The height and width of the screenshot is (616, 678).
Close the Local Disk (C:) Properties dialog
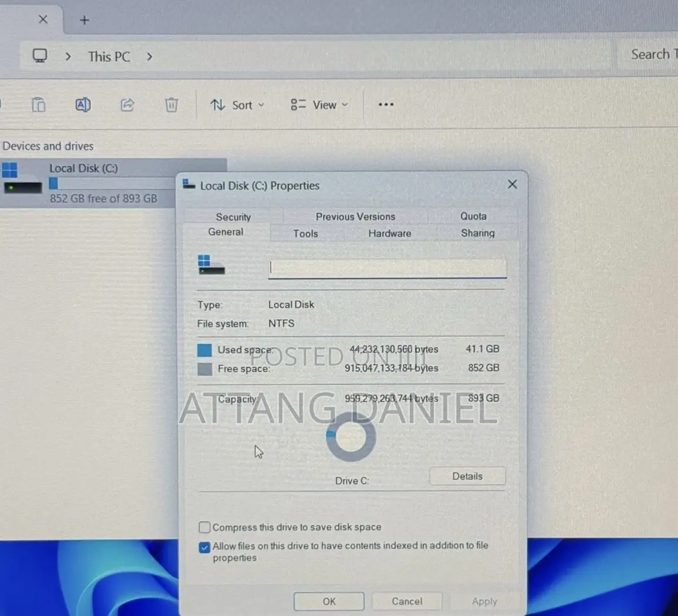(512, 185)
